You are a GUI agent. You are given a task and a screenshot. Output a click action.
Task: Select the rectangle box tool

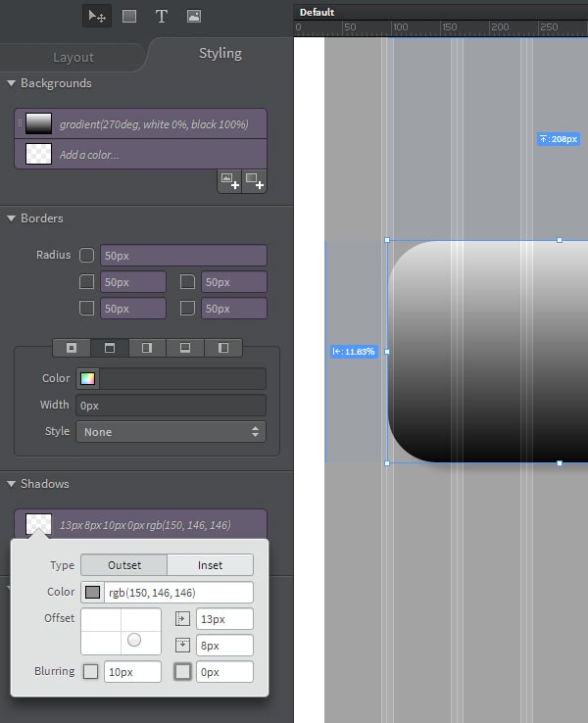tap(129, 17)
